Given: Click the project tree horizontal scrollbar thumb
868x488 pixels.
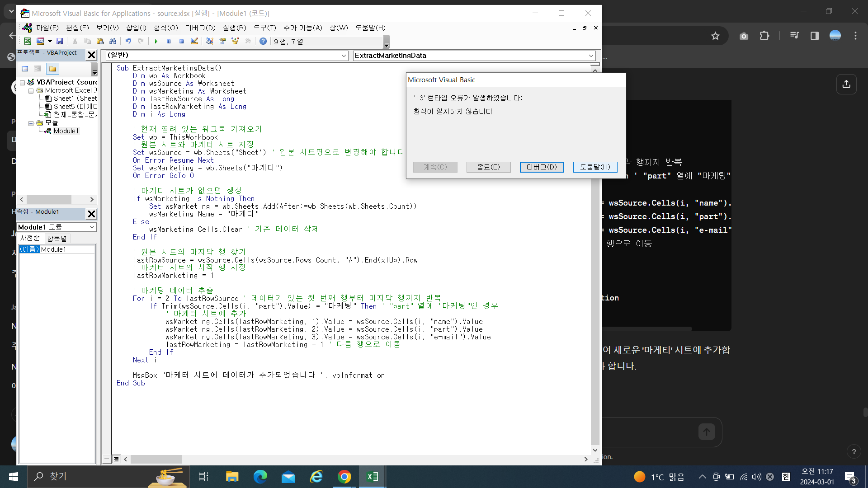Looking at the screenshot, I should pos(49,199).
